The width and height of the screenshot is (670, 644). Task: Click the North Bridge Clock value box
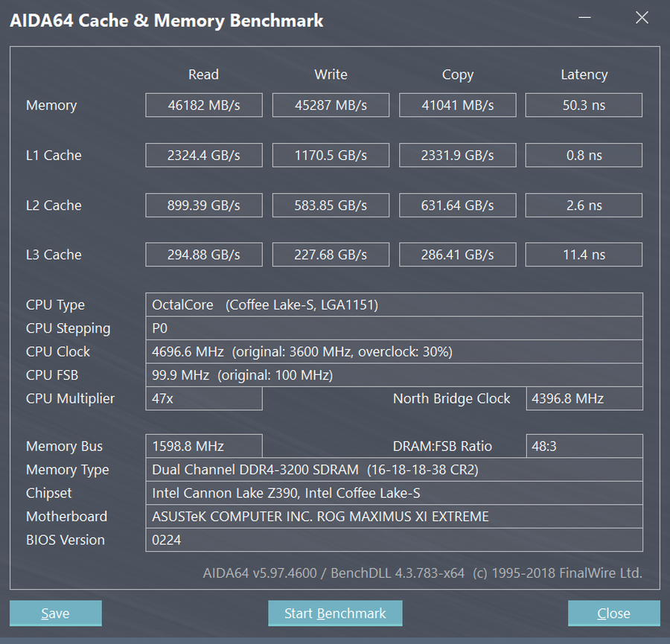[x=584, y=398]
